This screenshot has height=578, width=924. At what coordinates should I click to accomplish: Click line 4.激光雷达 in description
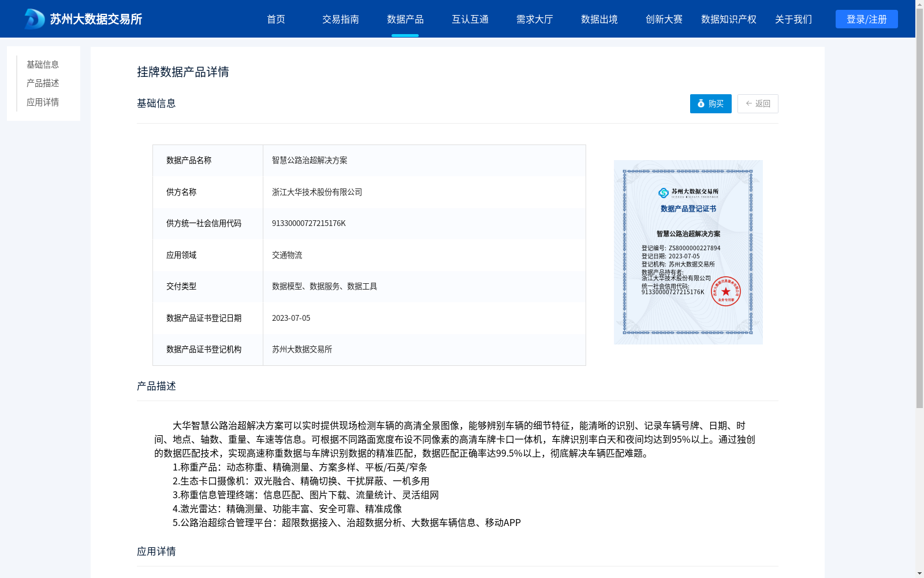click(287, 509)
